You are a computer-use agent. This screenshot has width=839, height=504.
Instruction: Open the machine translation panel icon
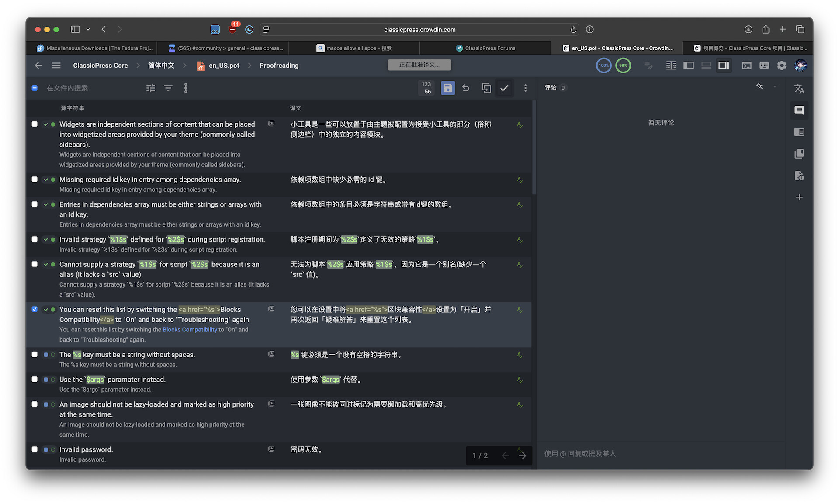point(799,89)
